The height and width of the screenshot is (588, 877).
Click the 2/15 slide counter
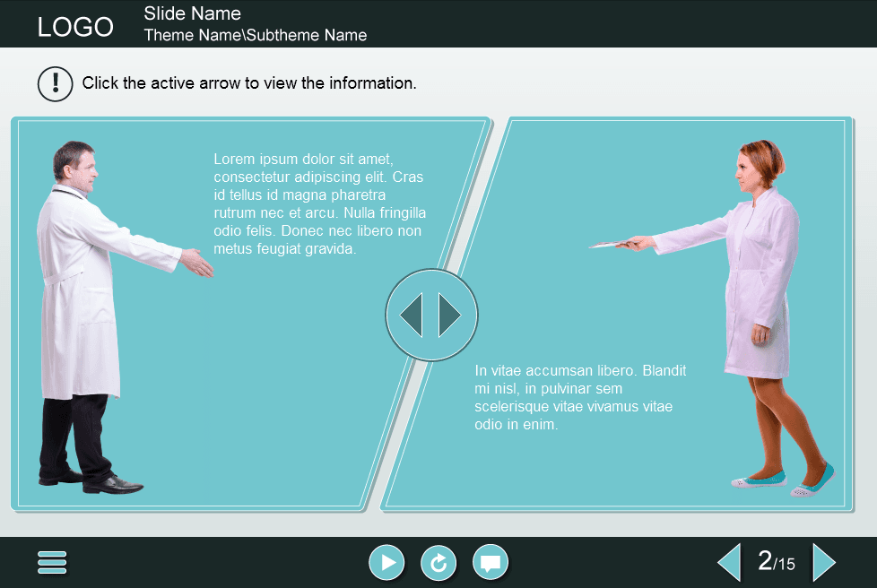tap(777, 561)
